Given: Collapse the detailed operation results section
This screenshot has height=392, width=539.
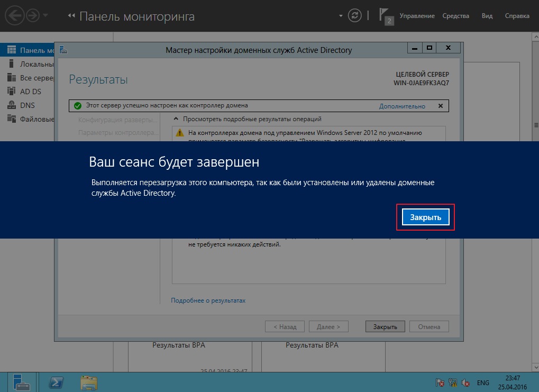Looking at the screenshot, I should (177, 119).
